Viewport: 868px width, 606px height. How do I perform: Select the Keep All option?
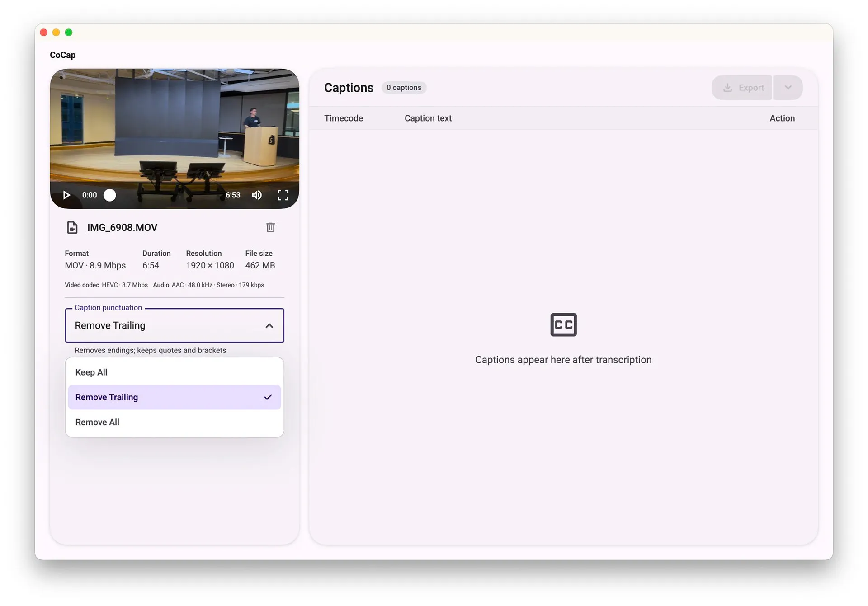point(175,372)
